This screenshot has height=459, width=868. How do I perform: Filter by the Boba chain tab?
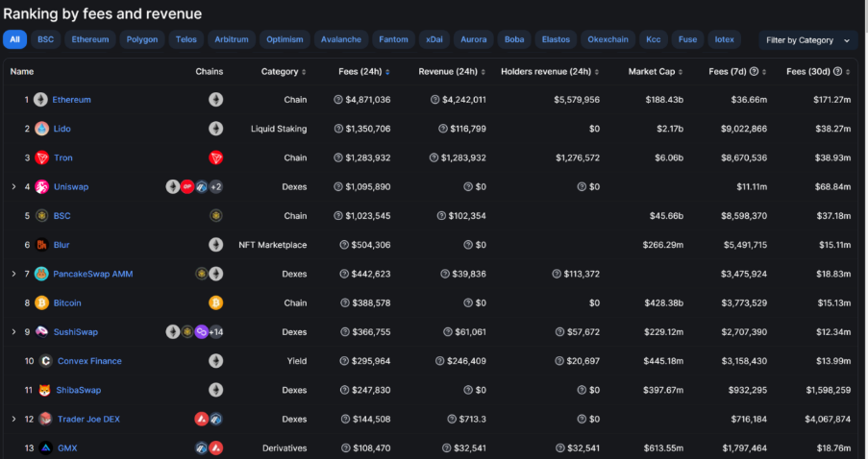pos(514,39)
